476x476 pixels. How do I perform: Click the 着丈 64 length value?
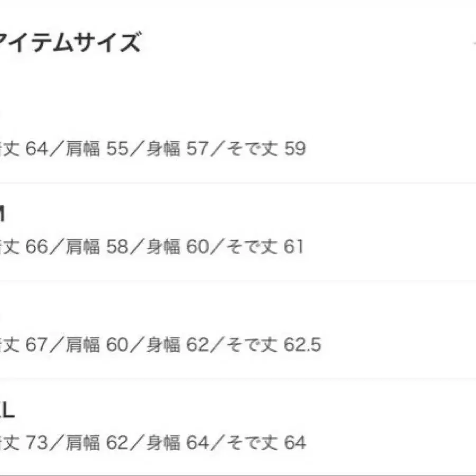pos(24,149)
